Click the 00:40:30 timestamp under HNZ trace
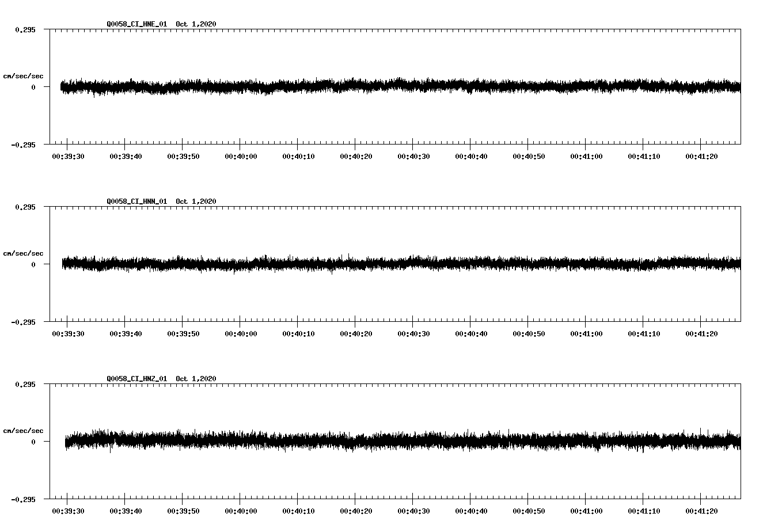Viewport: 782px width, 532px height. tap(414, 510)
